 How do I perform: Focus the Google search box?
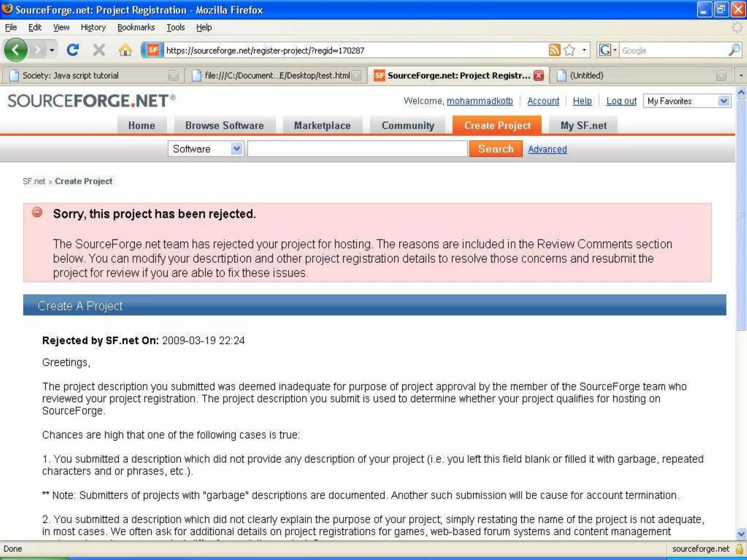pos(674,50)
